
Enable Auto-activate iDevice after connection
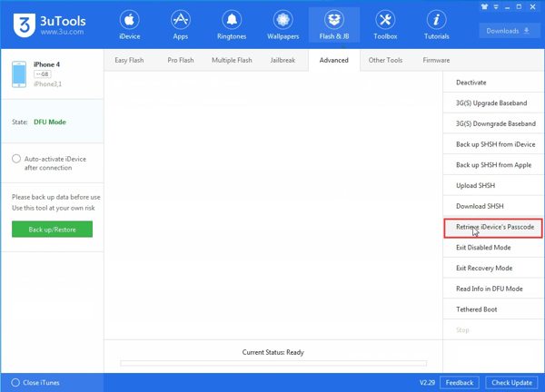[x=16, y=159]
